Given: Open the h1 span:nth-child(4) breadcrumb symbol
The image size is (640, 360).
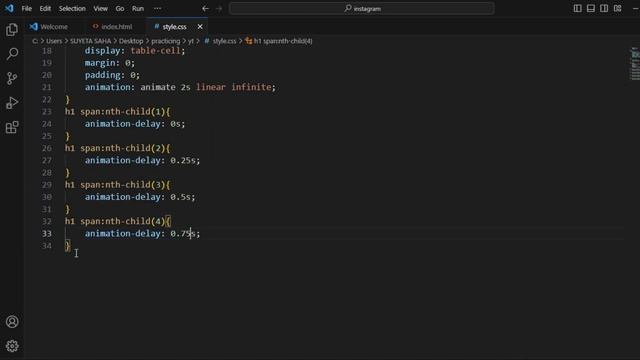Looking at the screenshot, I should pyautogui.click(x=279, y=41).
